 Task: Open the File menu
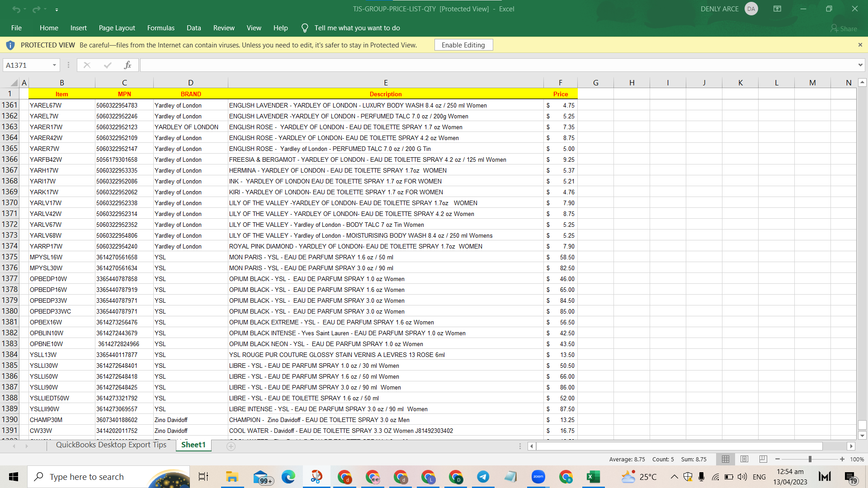click(x=16, y=28)
